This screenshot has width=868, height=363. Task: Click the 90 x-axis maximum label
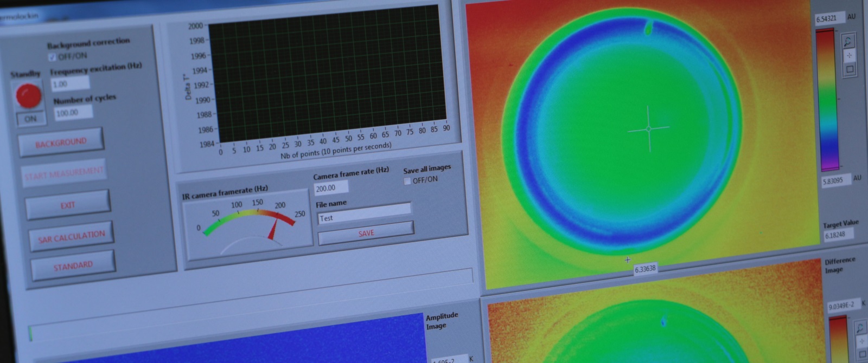[x=446, y=128]
